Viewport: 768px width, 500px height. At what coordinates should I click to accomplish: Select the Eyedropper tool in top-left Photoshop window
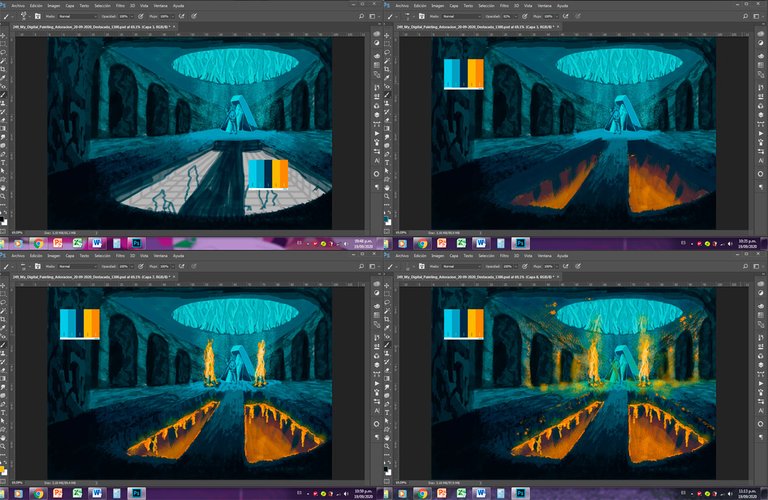coord(5,78)
